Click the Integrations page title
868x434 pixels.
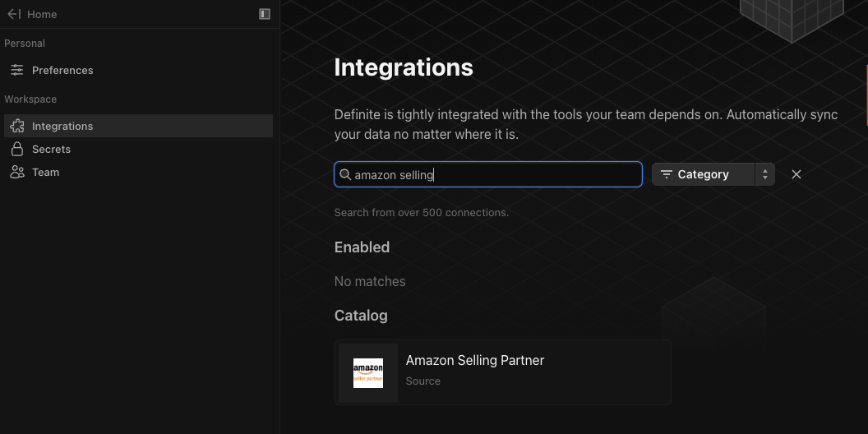tap(404, 67)
